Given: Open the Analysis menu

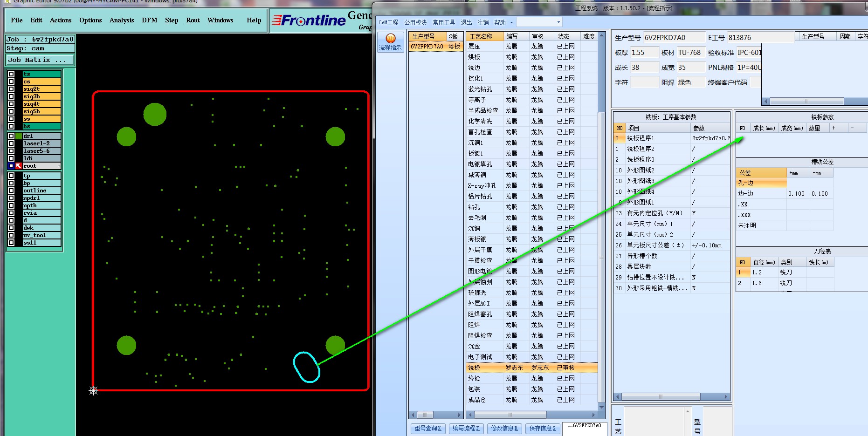Looking at the screenshot, I should coord(122,20).
